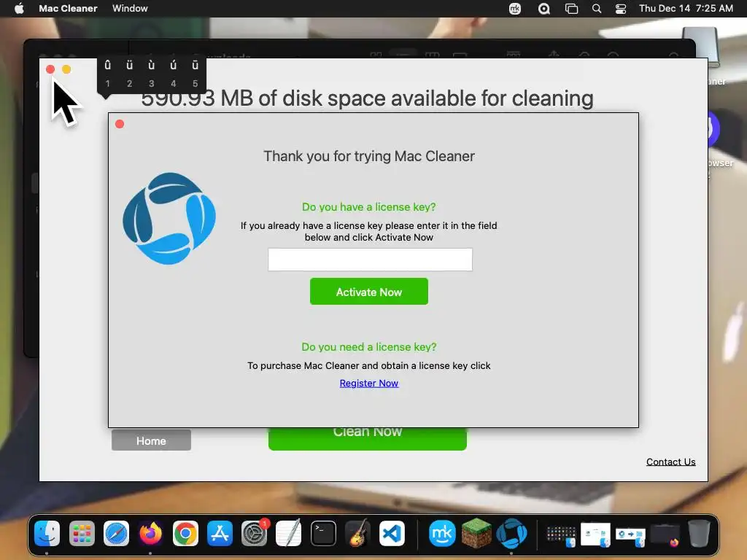This screenshot has height=560, width=747.
Task: Launch Firefox from the Dock
Action: click(150, 533)
